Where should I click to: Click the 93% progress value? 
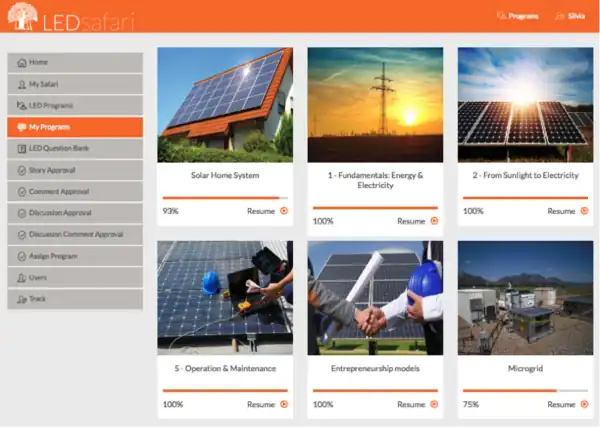click(x=171, y=211)
